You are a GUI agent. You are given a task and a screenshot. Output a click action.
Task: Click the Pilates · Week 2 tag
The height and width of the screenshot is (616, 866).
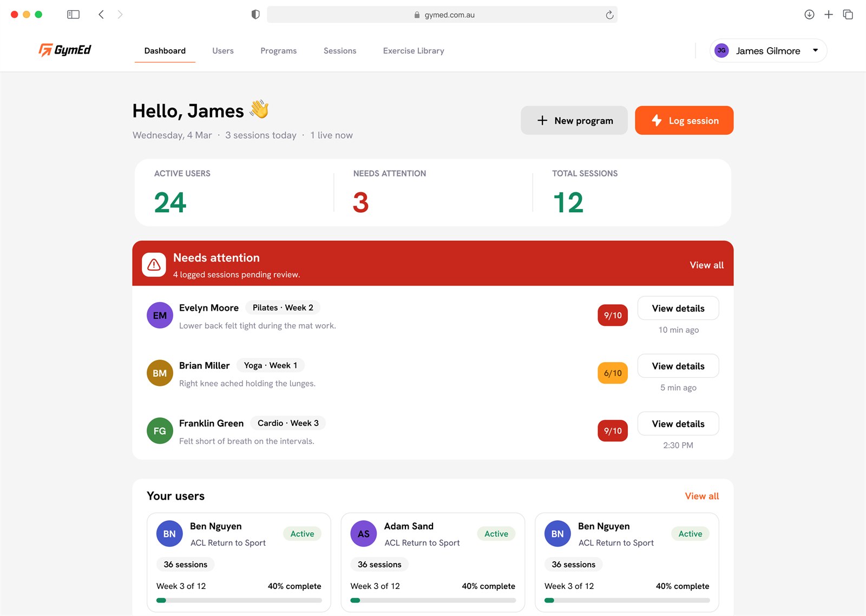coord(283,307)
